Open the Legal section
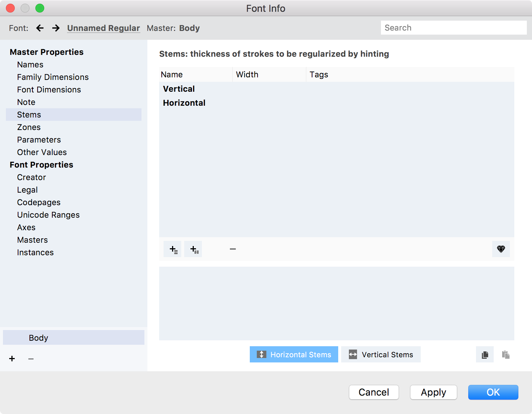Image resolution: width=532 pixels, height=414 pixels. 74,190
